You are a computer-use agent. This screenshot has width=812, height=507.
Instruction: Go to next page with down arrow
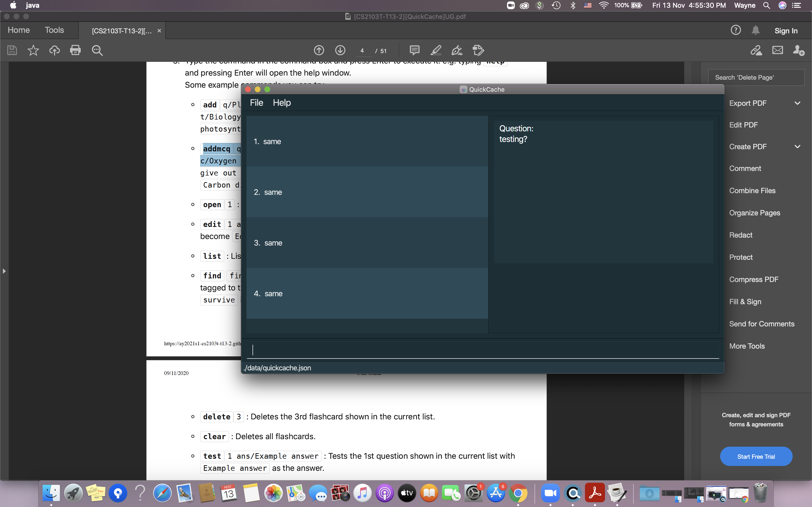point(340,50)
